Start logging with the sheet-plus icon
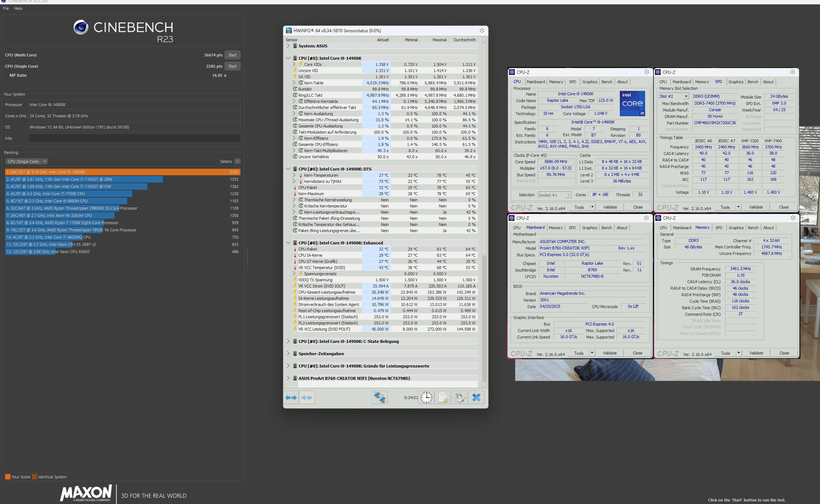This screenshot has width=820, height=504. [x=443, y=398]
